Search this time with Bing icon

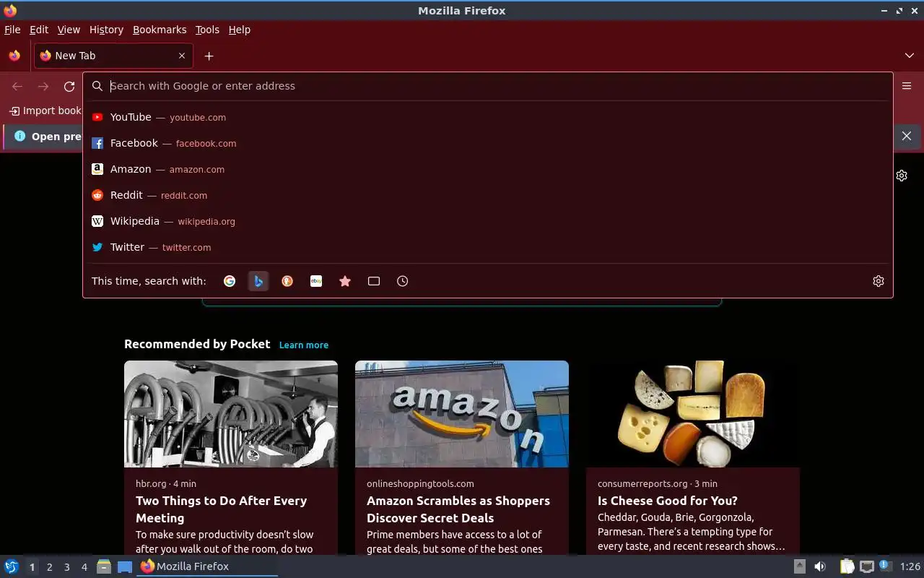coord(258,281)
